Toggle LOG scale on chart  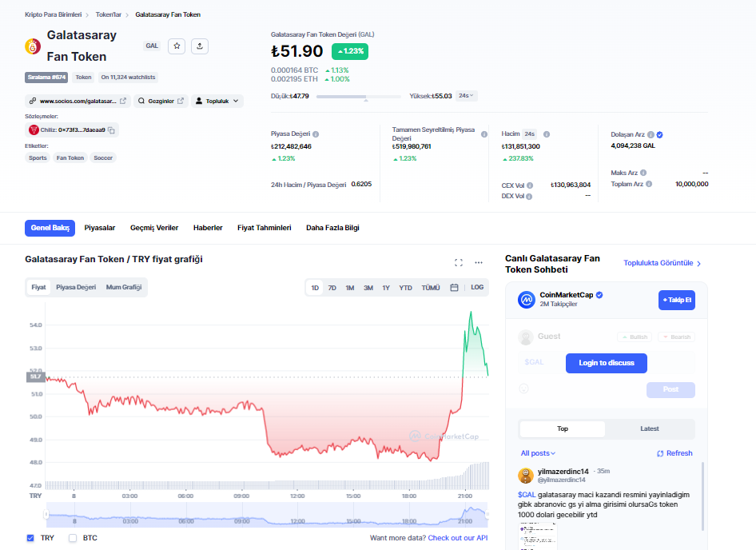(x=477, y=288)
